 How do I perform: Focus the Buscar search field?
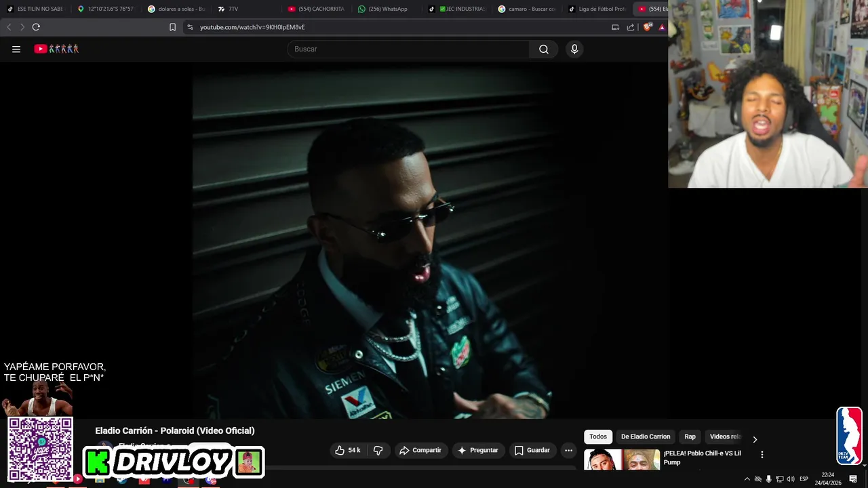(x=409, y=49)
